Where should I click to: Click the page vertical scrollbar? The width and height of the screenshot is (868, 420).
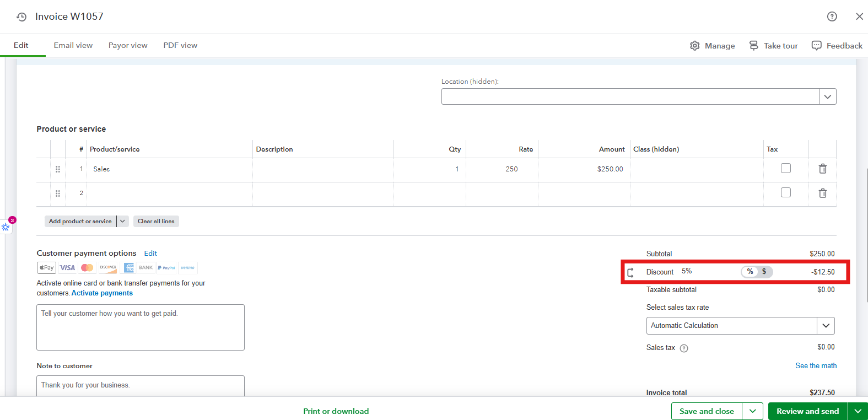click(866, 235)
